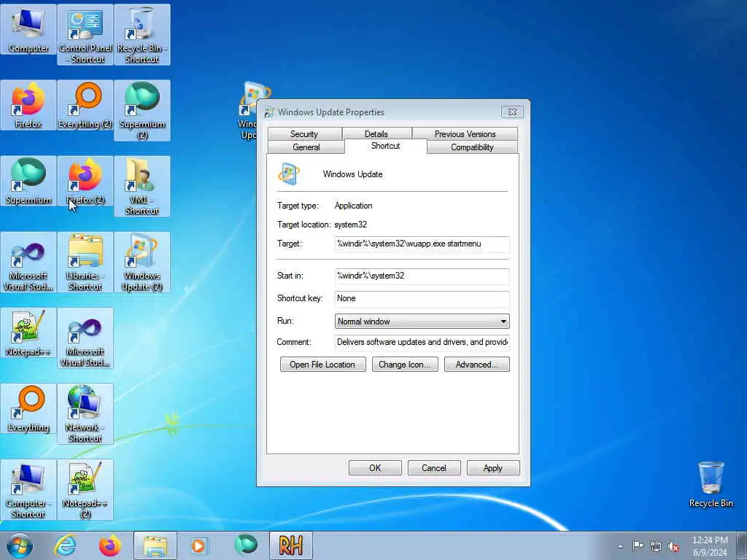Select the VM1 - Shortcut folder icon
Image resolution: width=747 pixels, height=560 pixels.
142,186
